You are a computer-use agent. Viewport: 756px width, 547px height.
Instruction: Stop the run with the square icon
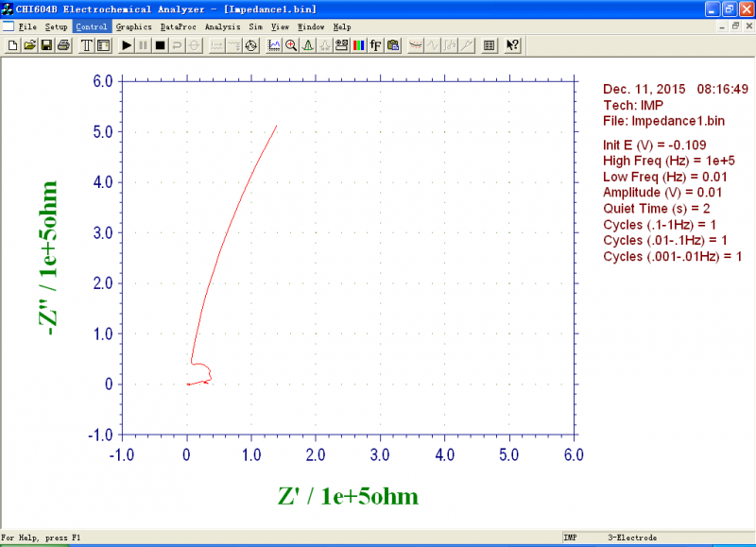point(160,45)
